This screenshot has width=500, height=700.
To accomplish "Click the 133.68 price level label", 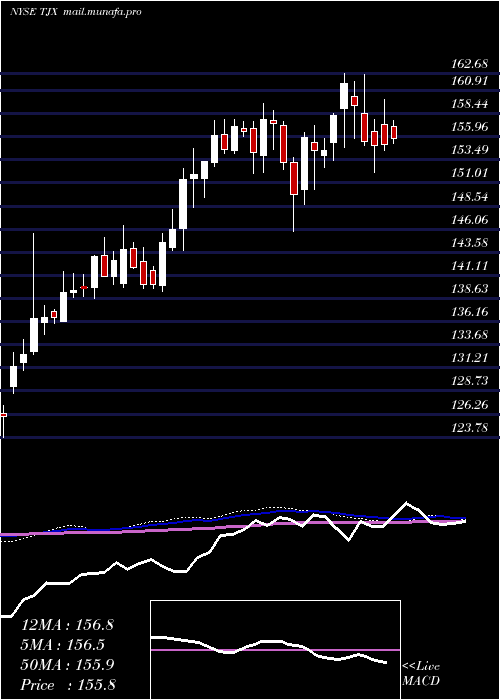I will 469,335.
